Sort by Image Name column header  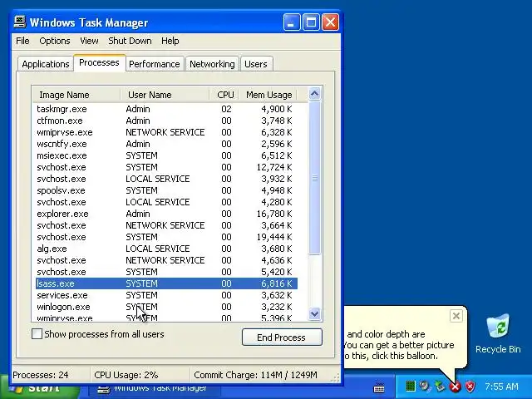coord(76,95)
